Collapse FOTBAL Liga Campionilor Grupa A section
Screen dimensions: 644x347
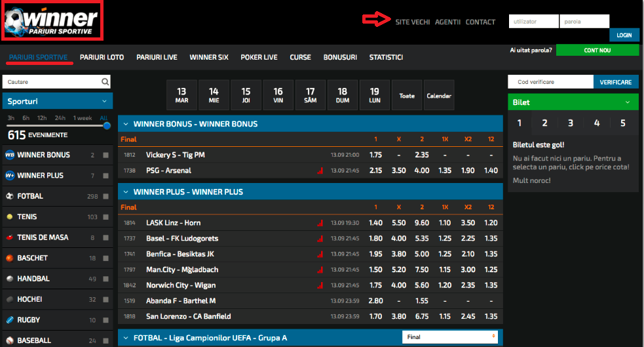[126, 338]
